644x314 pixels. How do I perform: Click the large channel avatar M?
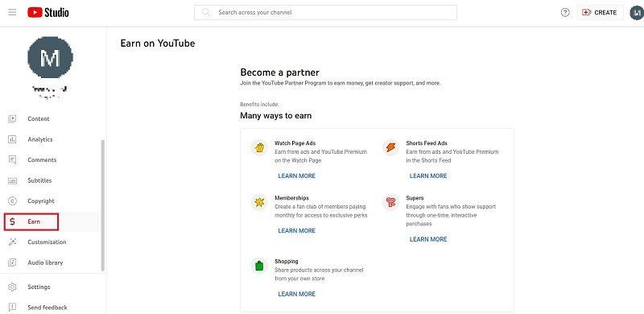point(50,57)
